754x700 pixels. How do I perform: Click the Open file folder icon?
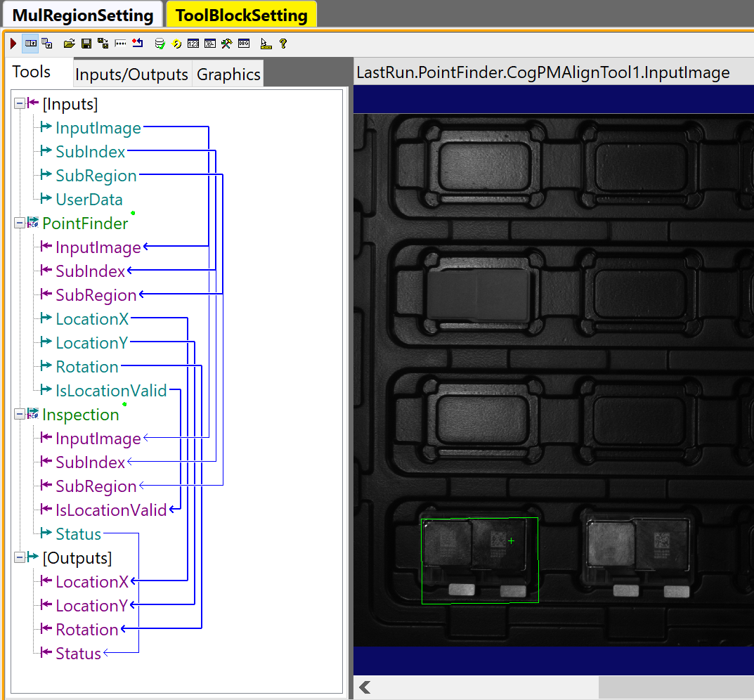[69, 44]
